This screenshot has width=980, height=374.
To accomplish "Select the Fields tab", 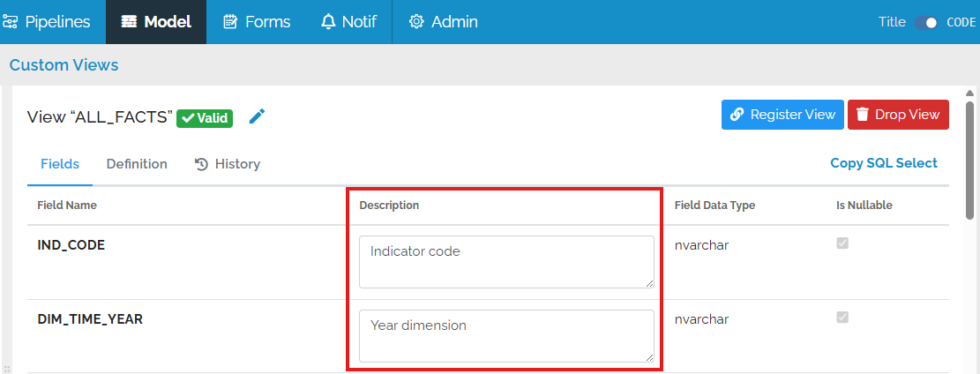I will [x=60, y=164].
